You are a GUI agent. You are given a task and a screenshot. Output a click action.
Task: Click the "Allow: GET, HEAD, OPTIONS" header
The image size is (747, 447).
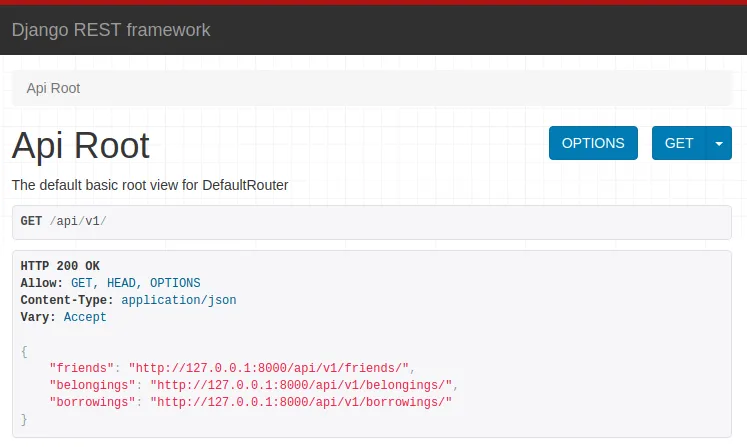111,283
